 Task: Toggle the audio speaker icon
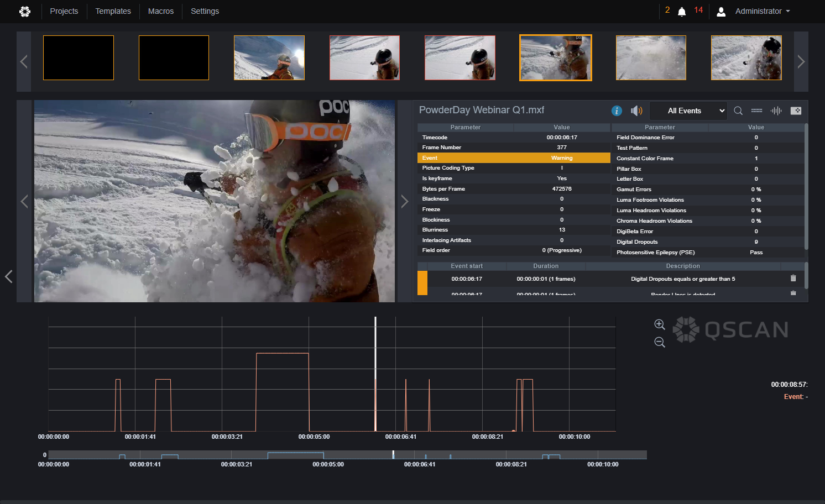click(636, 111)
